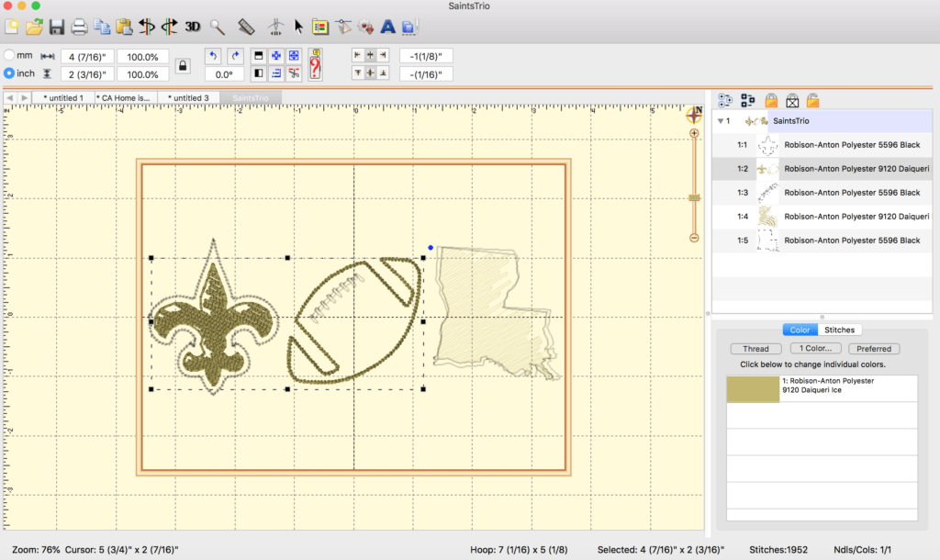Enable proportional sizing with the lock toggle
The height and width of the screenshot is (560, 940).
182,64
